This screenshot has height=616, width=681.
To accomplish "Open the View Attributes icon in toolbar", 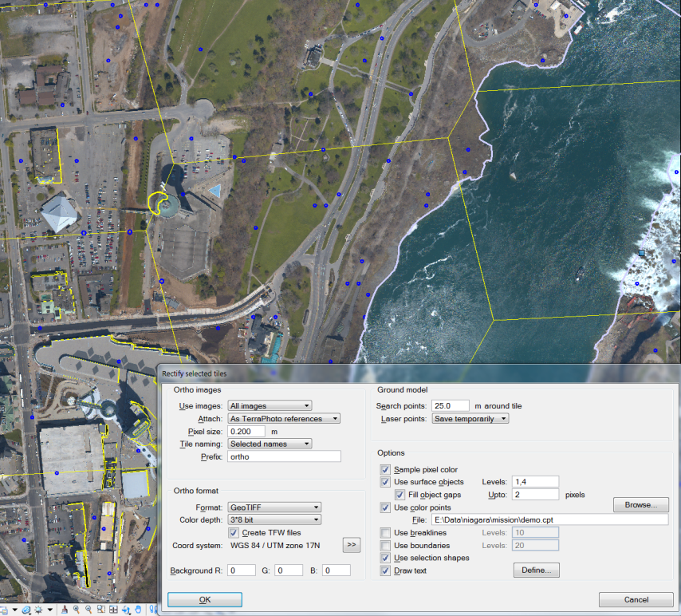I will tap(3, 610).
